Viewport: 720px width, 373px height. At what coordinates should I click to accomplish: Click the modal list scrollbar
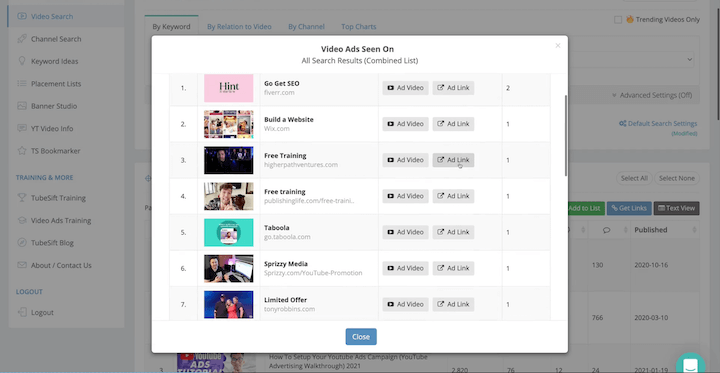tap(566, 135)
